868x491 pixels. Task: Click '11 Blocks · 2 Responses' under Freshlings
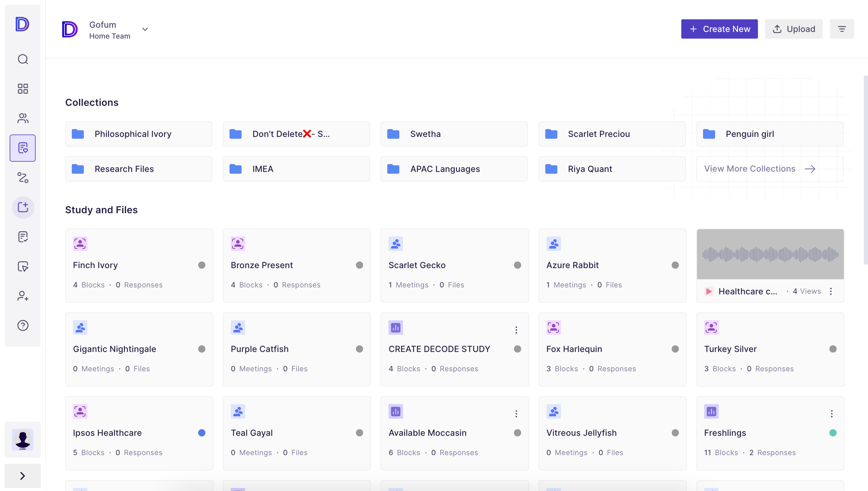(750, 453)
